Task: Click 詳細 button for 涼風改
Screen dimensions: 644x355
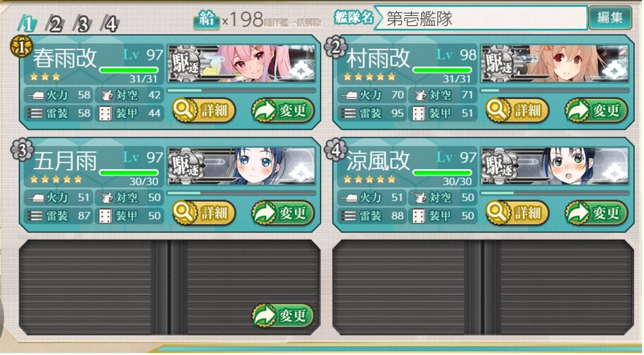Action: (x=517, y=213)
